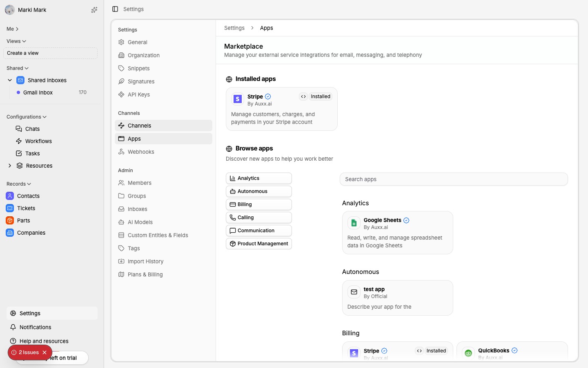
Task: Open the installed Stripe app card
Action: [x=282, y=109]
